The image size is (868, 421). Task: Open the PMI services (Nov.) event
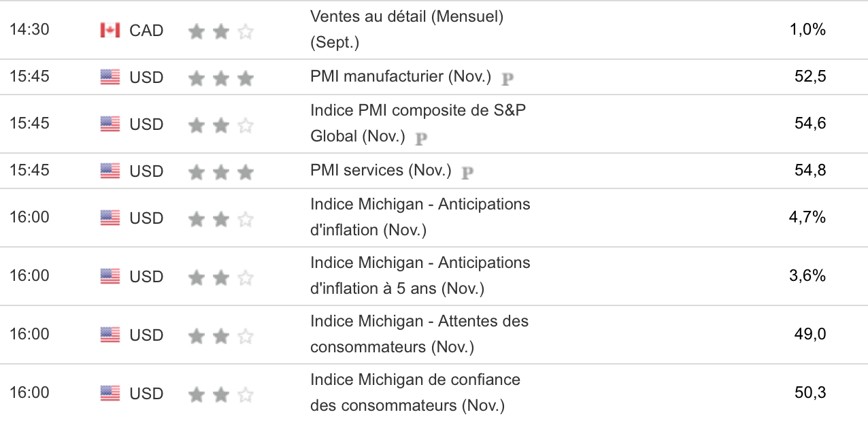click(380, 170)
